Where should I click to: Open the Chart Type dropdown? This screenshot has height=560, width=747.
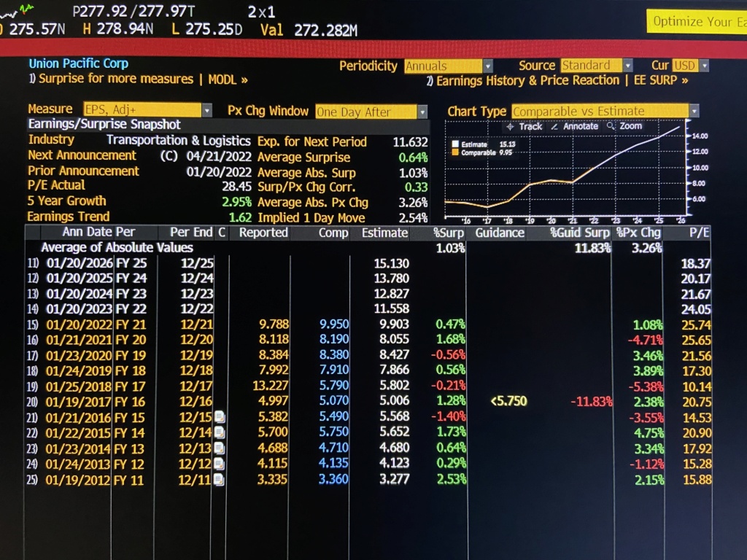pyautogui.click(x=605, y=112)
